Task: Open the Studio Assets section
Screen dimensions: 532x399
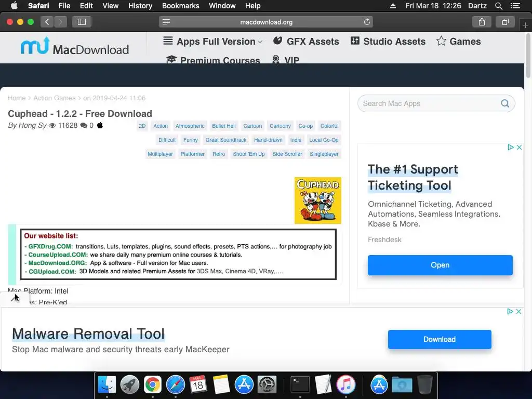Action: 388,42
